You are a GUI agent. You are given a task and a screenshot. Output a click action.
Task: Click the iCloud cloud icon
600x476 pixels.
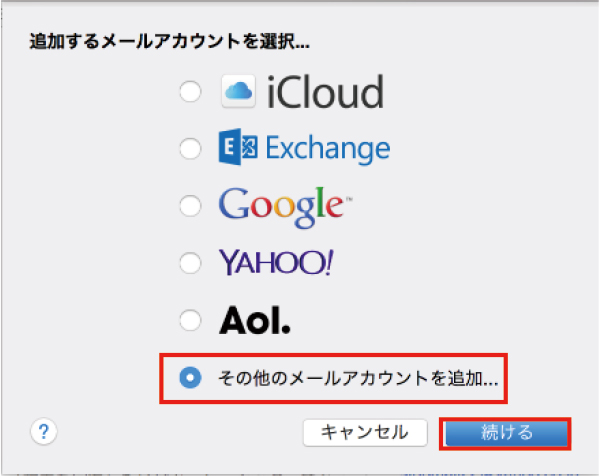[238, 91]
